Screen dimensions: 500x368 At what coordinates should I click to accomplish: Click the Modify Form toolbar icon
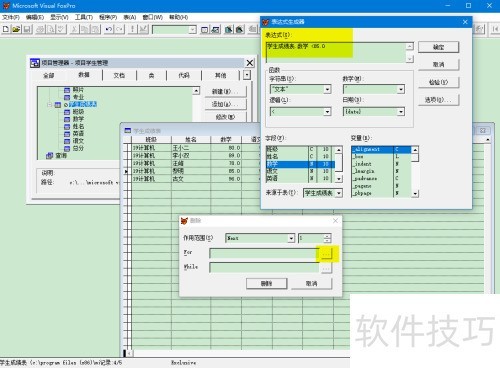143,29
